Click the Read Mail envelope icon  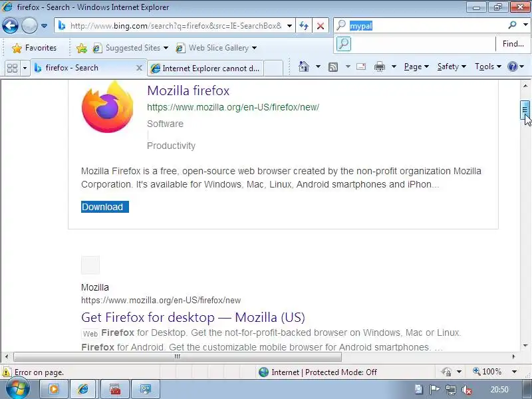361,66
